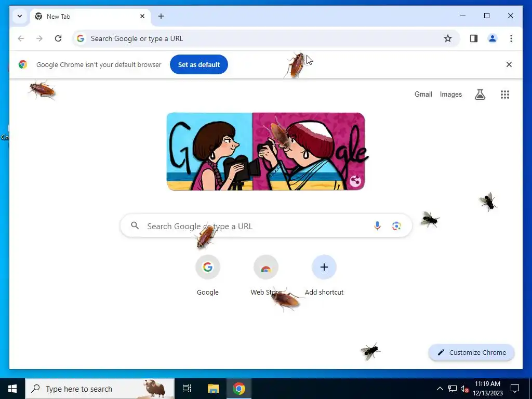Open File Explorer from taskbar

[x=213, y=389]
